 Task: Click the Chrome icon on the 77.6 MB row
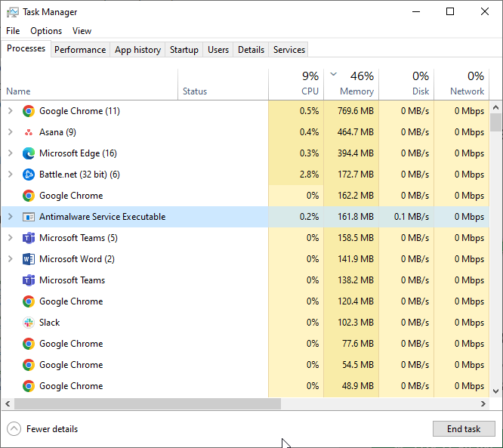click(x=29, y=344)
